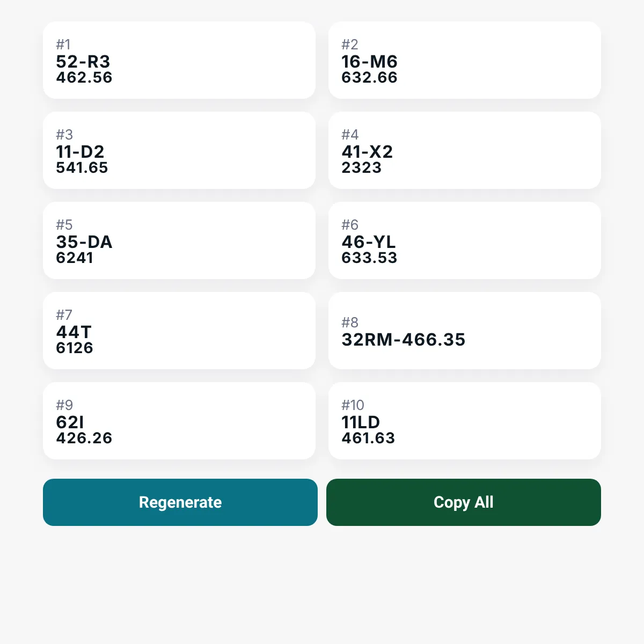Image resolution: width=644 pixels, height=644 pixels.
Task: Select card #7 with code 44T
Action: pyautogui.click(x=179, y=331)
